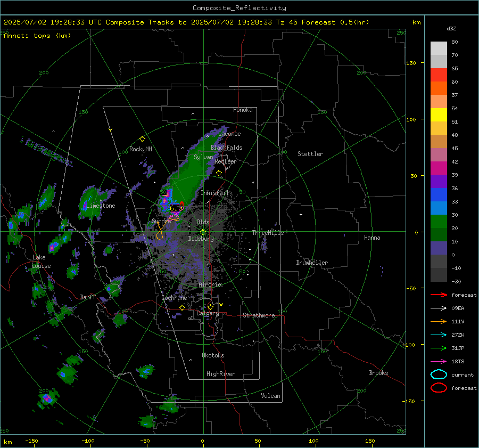Click the Ponoka city label
The width and height of the screenshot is (479, 448).
tap(243, 110)
